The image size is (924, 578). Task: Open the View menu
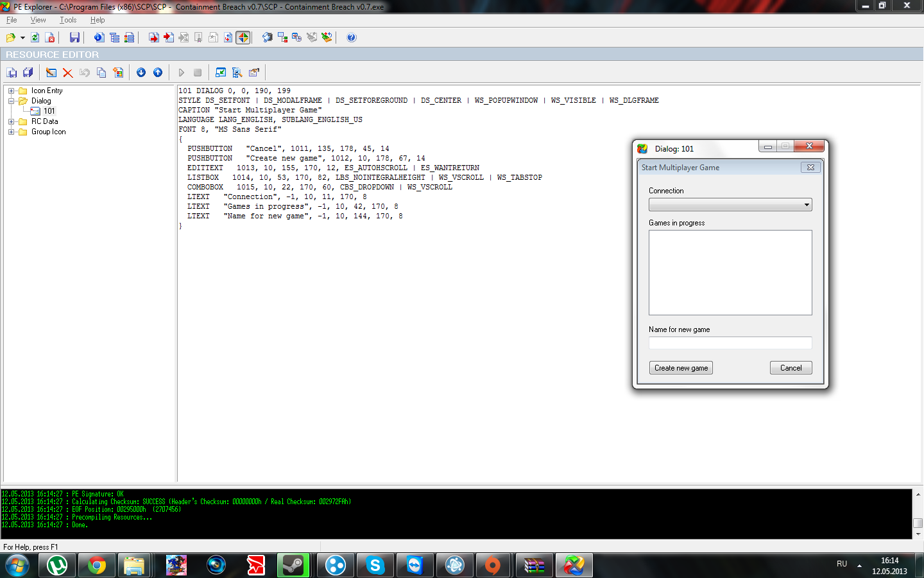coord(38,20)
